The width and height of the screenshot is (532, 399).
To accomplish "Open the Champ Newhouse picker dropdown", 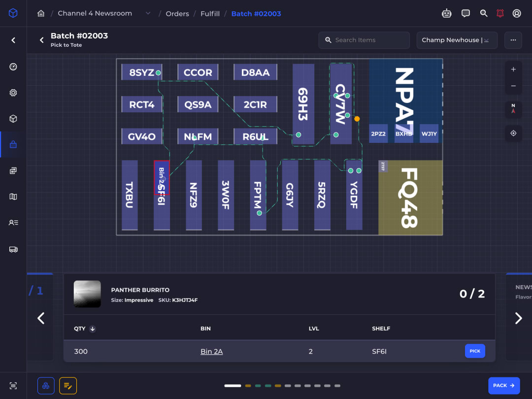I will (x=457, y=40).
